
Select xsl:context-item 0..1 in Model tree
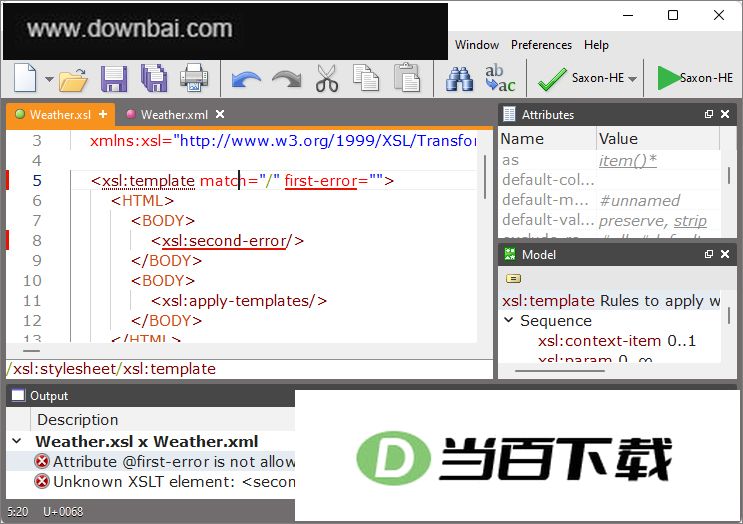pos(616,341)
